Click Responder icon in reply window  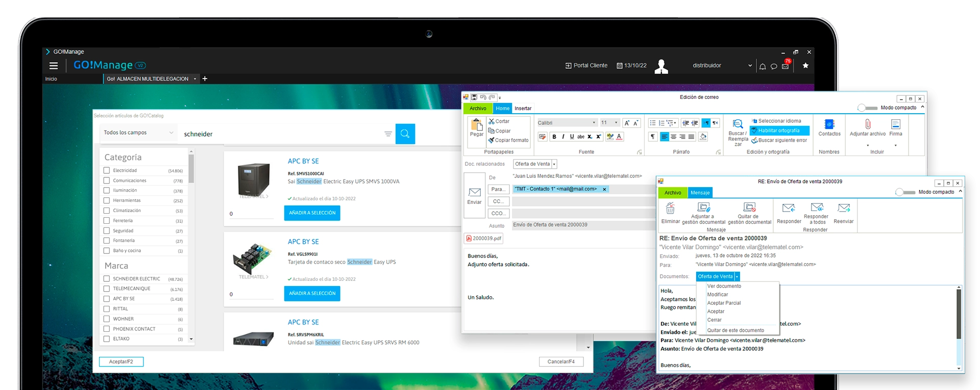point(789,213)
